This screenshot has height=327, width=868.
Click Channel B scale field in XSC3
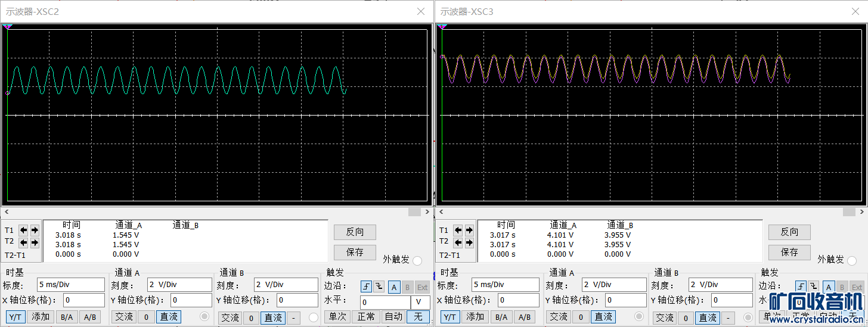(721, 285)
